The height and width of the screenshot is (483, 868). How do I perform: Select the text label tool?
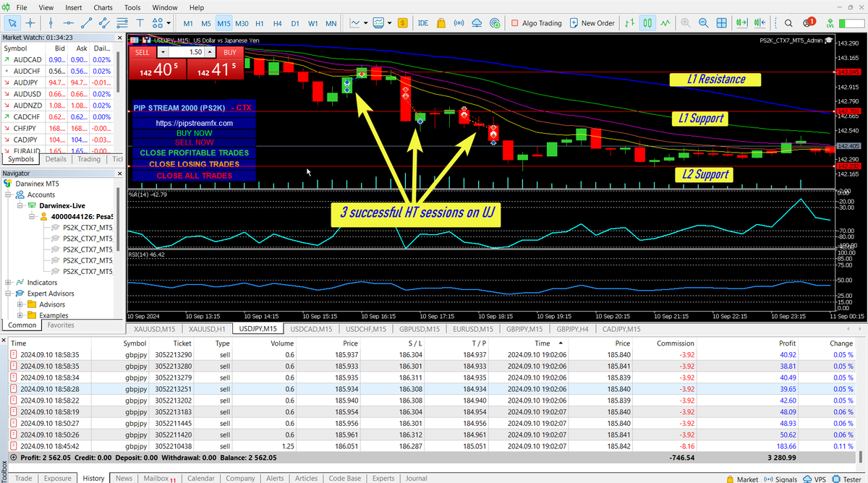pyautogui.click(x=140, y=23)
